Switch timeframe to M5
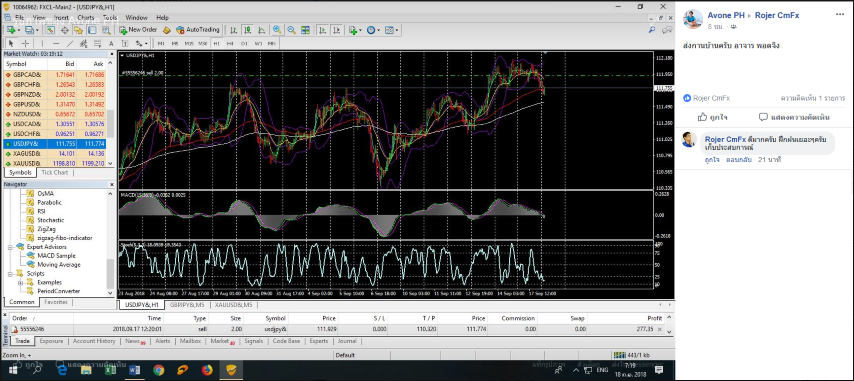 [x=175, y=44]
